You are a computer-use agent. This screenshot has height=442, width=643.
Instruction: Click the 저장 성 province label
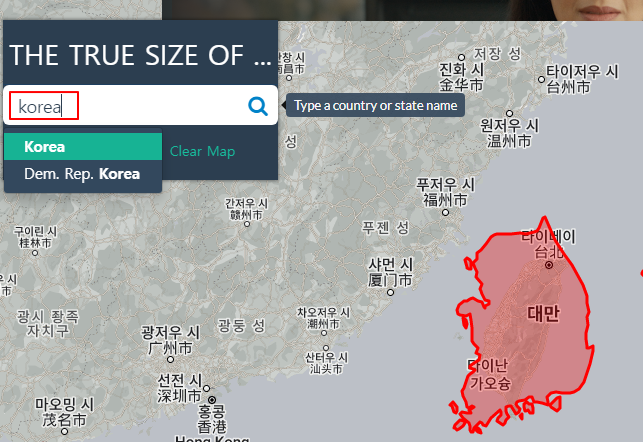[497, 53]
